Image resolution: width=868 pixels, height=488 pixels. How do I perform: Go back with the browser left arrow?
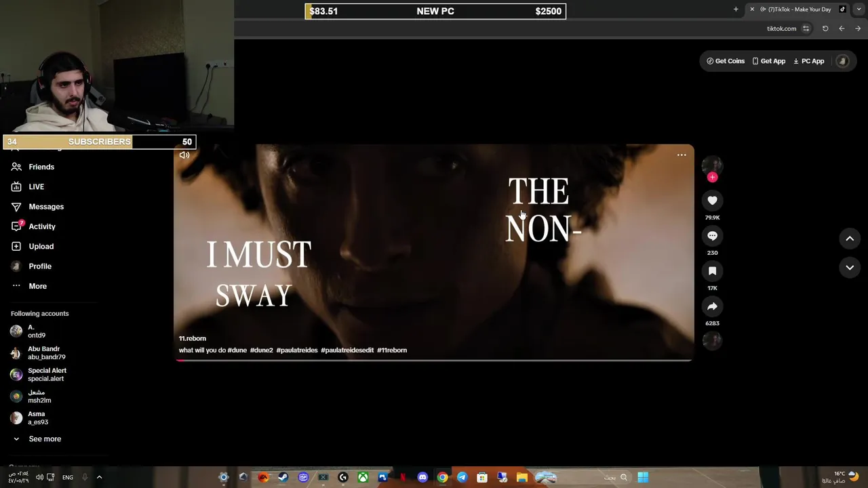(x=842, y=28)
